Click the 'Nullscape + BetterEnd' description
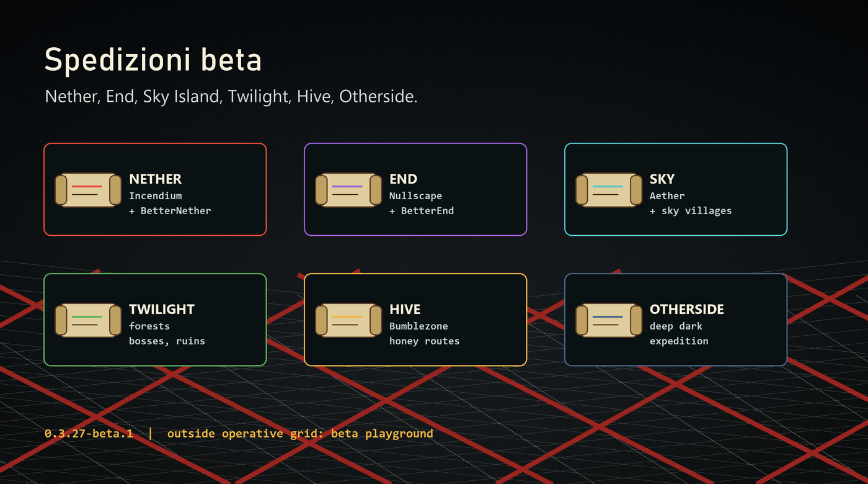Screen dimensions: 868x484 pos(422,204)
